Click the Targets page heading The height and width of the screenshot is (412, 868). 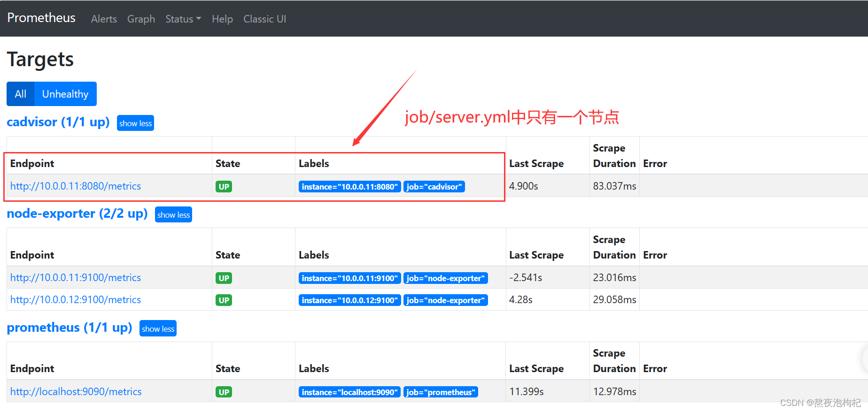tap(40, 60)
